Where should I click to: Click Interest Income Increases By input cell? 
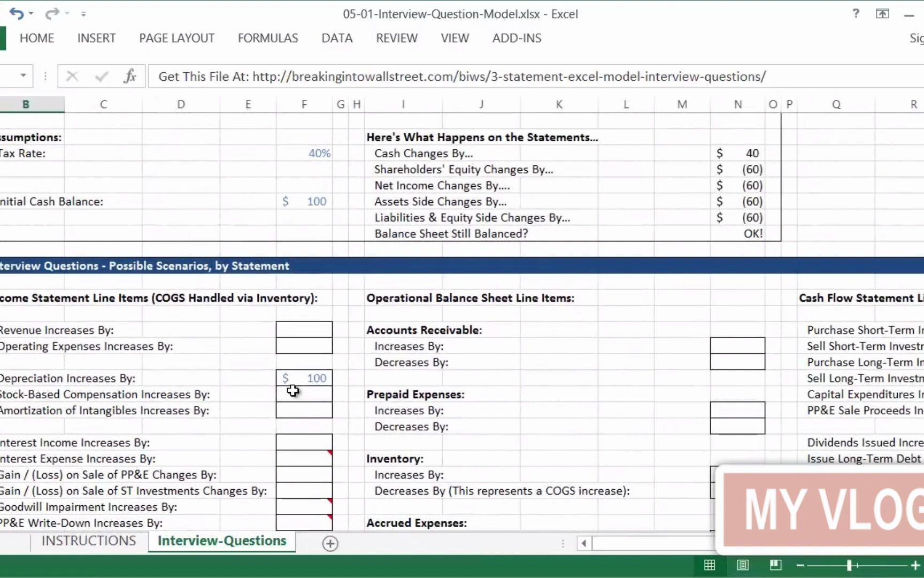(x=304, y=442)
